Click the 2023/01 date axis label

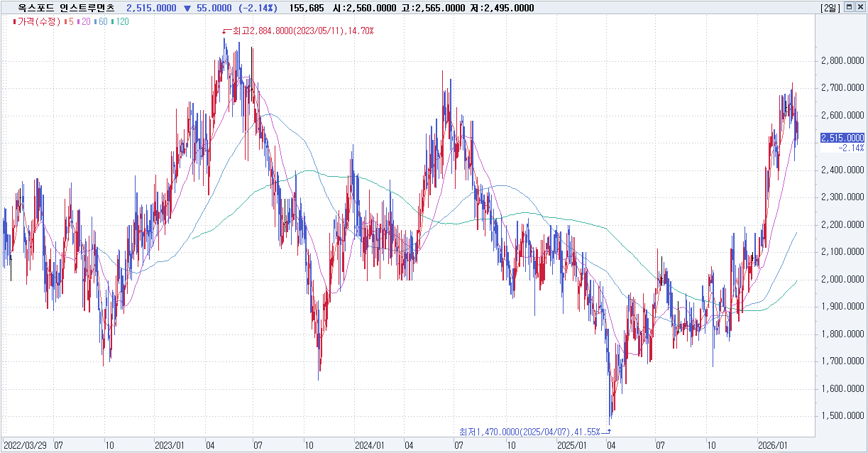point(170,445)
